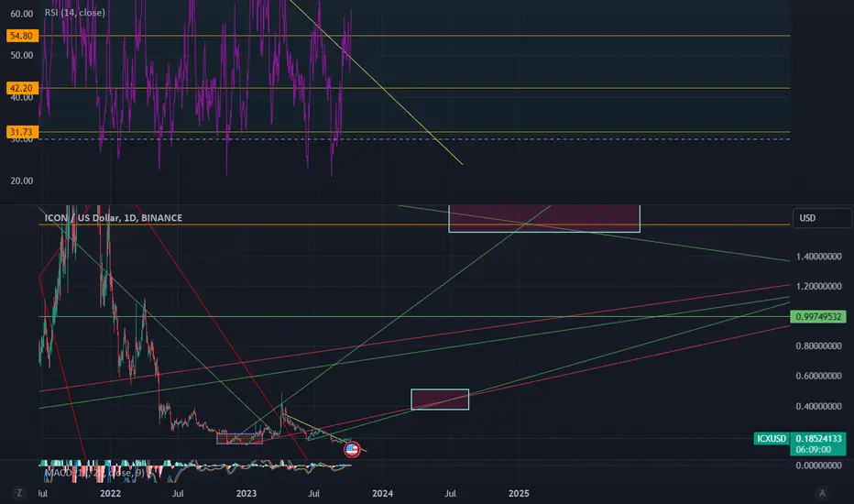Click the 50.00 RSI axis value
The width and height of the screenshot is (854, 504).
pyautogui.click(x=22, y=56)
